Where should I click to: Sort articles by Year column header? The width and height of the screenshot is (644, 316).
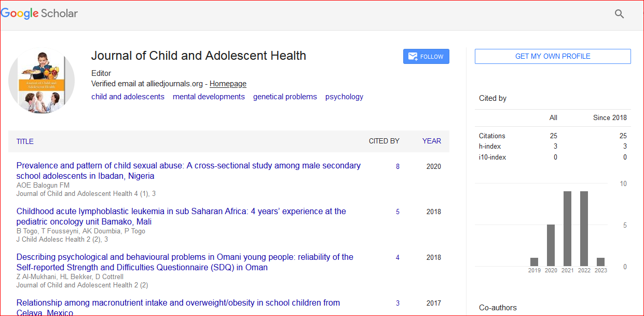point(431,141)
